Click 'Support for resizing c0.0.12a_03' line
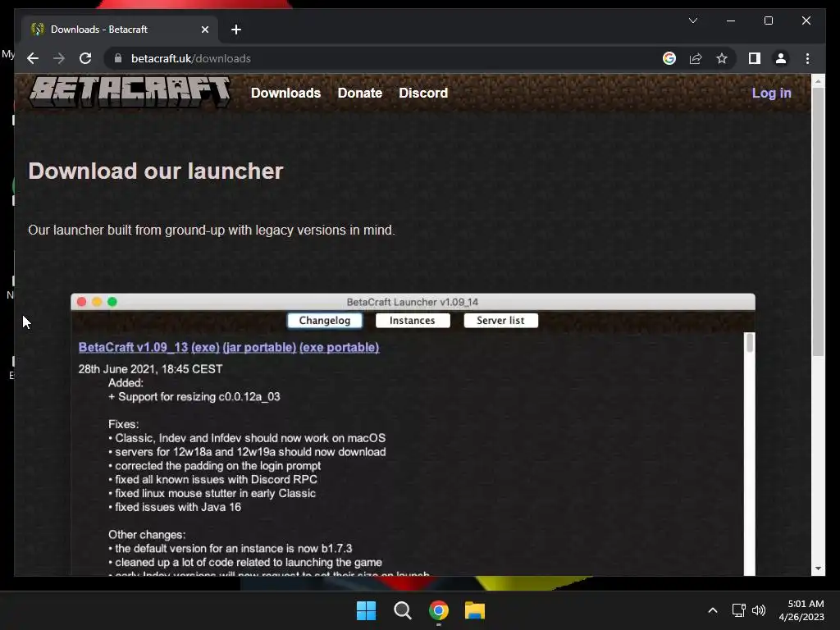 coord(194,397)
